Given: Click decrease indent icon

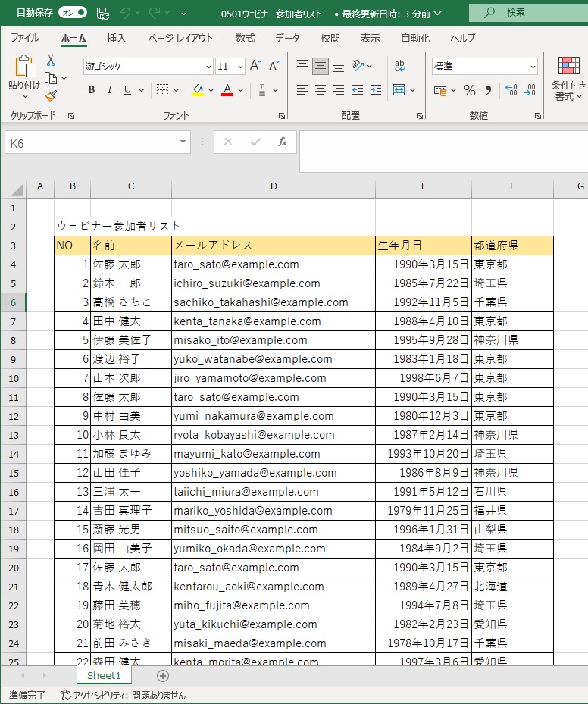Looking at the screenshot, I should [x=358, y=90].
